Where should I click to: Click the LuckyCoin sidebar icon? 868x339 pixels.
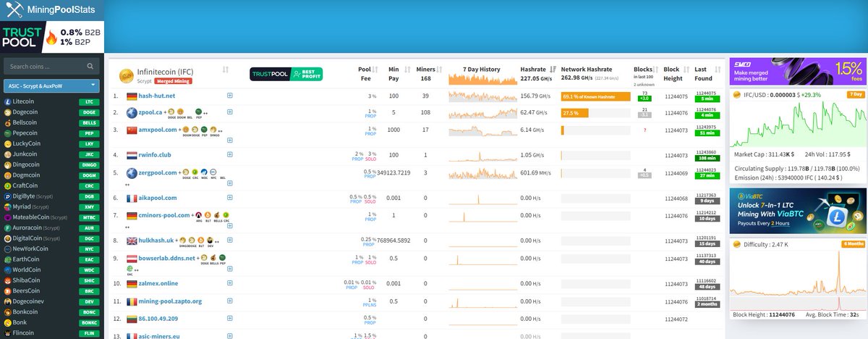point(8,143)
